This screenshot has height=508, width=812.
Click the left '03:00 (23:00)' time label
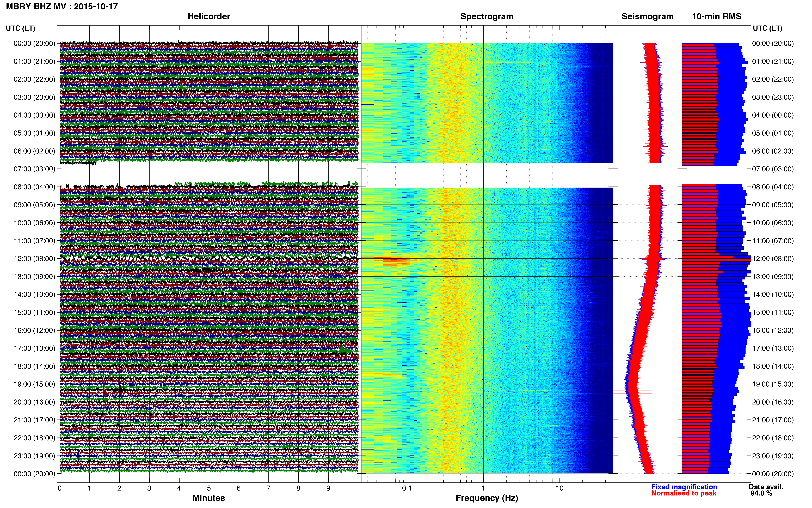[x=34, y=97]
